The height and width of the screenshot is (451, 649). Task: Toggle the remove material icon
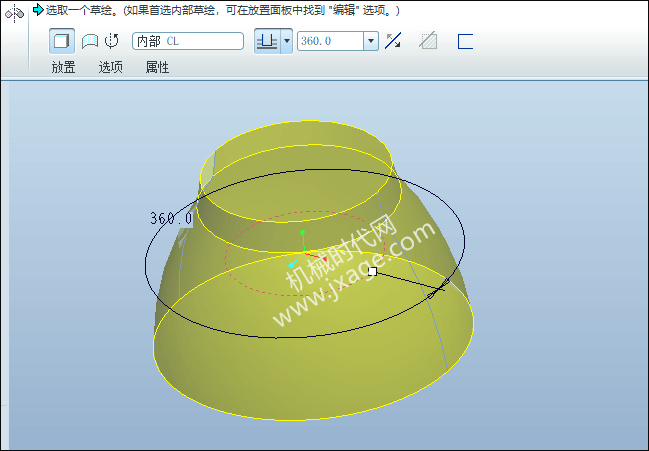coord(428,41)
